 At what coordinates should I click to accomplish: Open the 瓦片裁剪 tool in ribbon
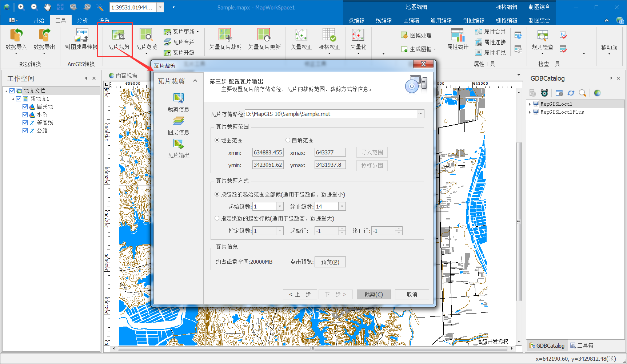[x=119, y=40]
